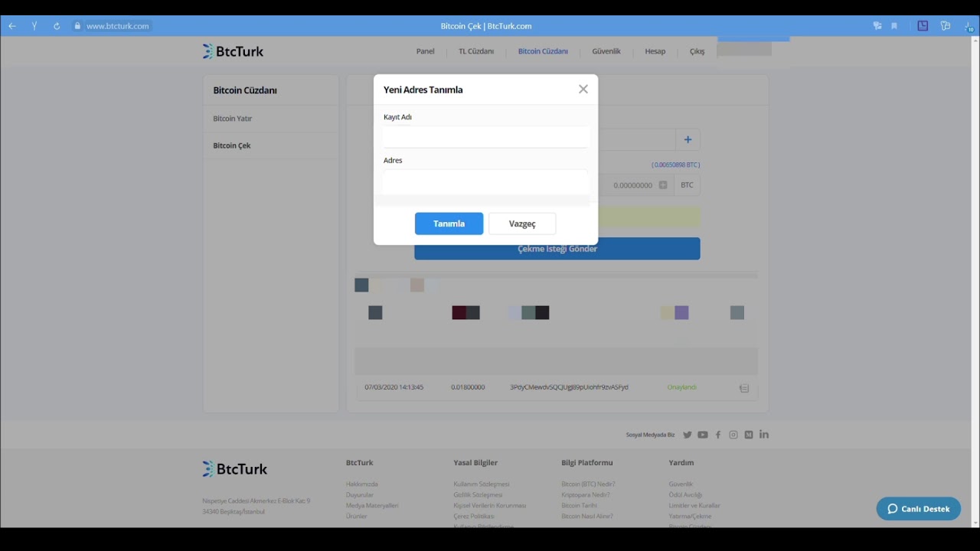Open the Ödül Avcılığı link

685,495
